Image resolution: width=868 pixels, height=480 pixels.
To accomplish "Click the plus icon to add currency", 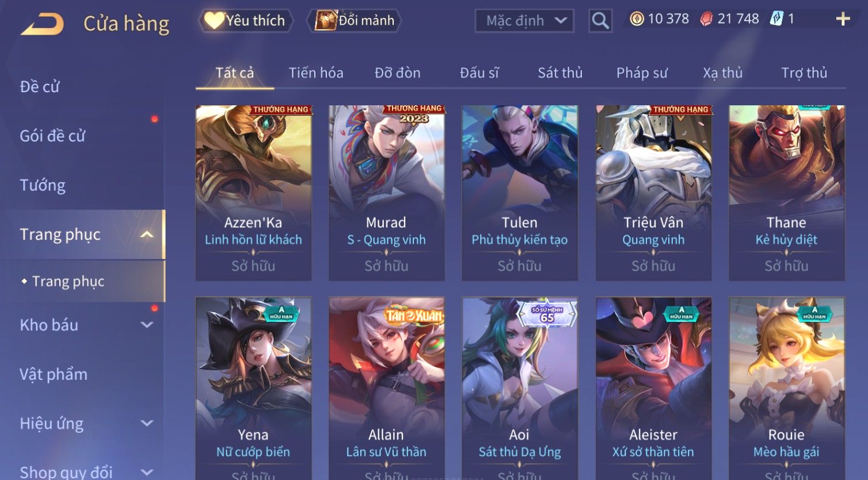I will pos(843,19).
